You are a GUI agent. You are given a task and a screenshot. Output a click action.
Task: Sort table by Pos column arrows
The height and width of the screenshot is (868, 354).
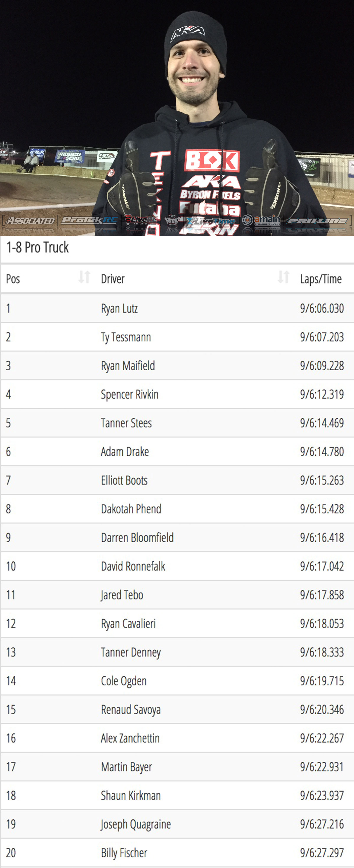coord(84,277)
